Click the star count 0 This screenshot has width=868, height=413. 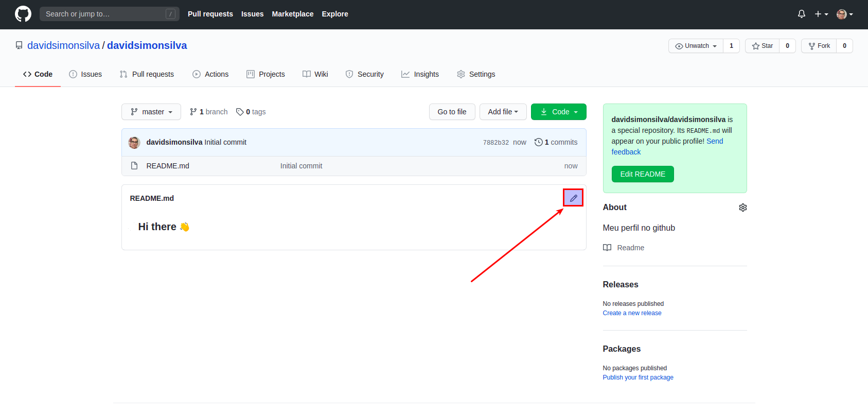click(787, 46)
